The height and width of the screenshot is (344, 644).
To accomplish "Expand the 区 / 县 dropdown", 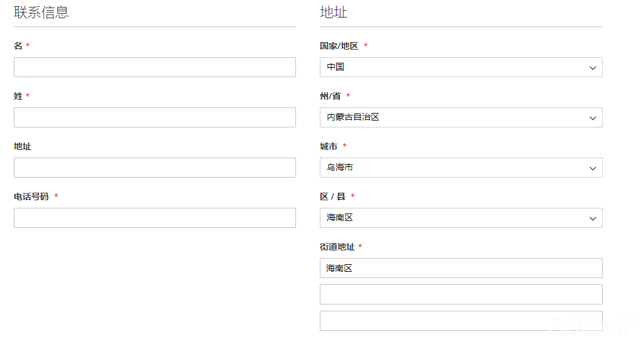I will pyautogui.click(x=460, y=218).
